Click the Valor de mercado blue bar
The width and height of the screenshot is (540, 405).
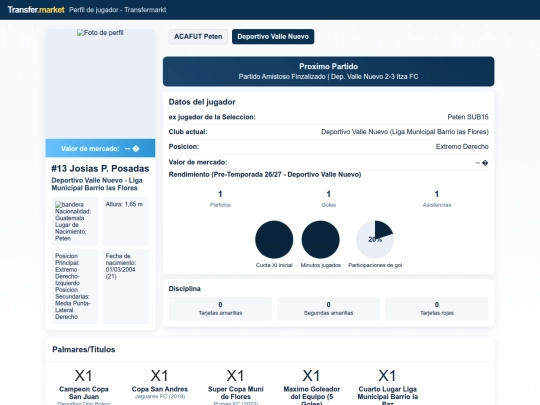(x=100, y=148)
